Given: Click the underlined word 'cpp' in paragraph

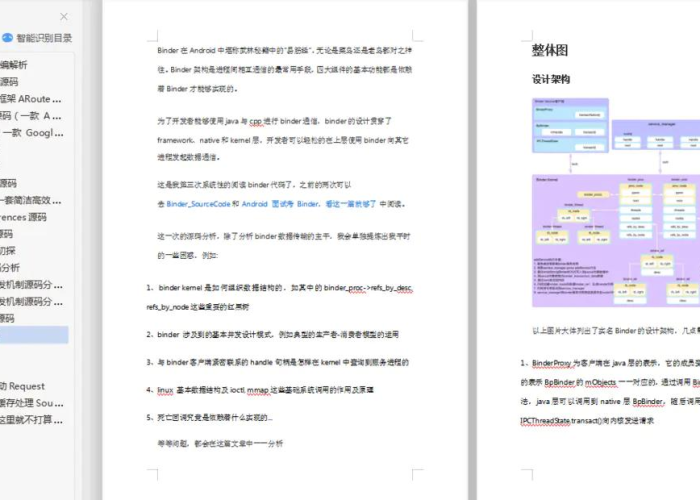Looking at the screenshot, I should click(256, 121).
